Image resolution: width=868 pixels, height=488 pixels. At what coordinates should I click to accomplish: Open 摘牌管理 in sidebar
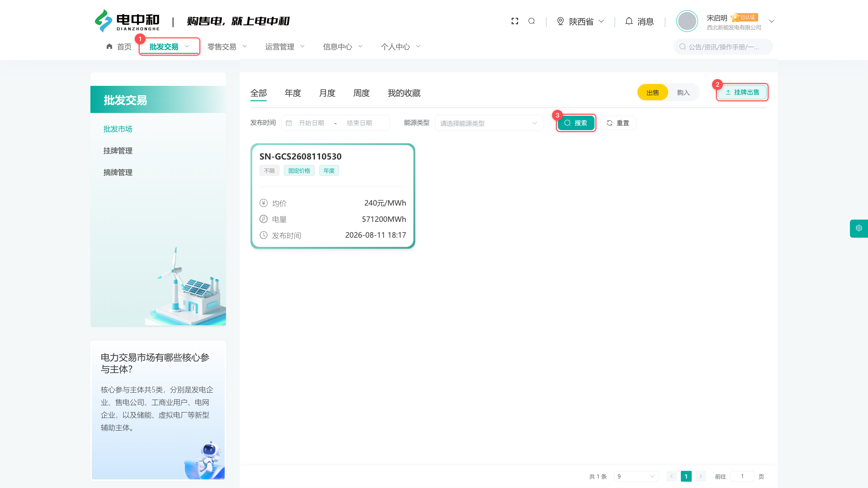pyautogui.click(x=118, y=173)
